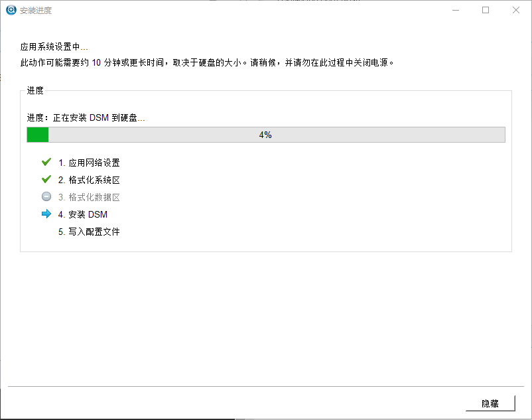Viewport: 532px width, 420px height.
Task: Click the 4% progress bar
Action: pos(265,134)
